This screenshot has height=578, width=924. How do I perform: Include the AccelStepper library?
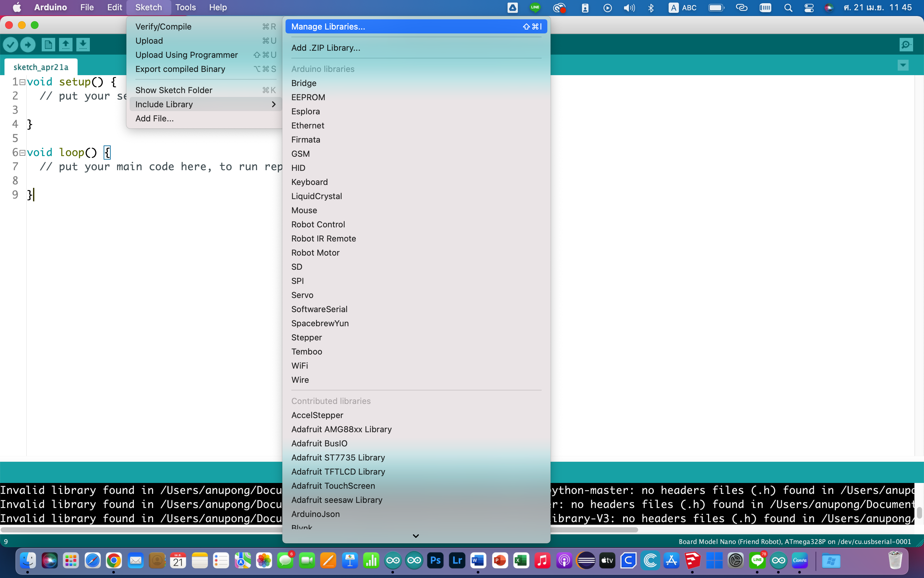(x=416, y=415)
